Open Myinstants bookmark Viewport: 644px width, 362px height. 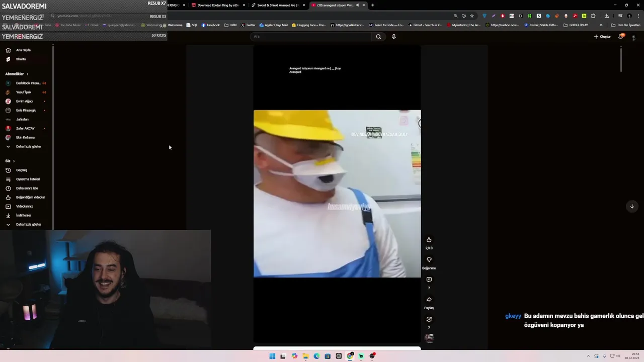[x=464, y=25]
